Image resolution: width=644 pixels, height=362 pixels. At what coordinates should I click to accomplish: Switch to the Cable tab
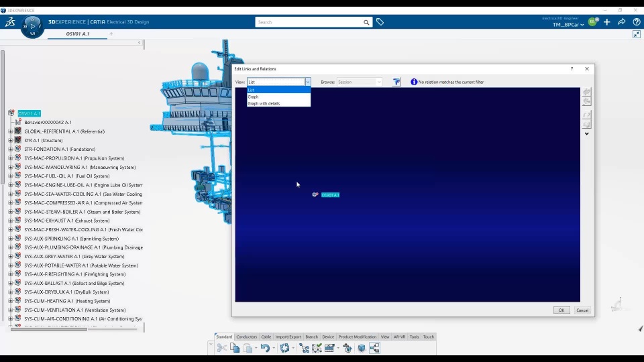tap(266, 337)
